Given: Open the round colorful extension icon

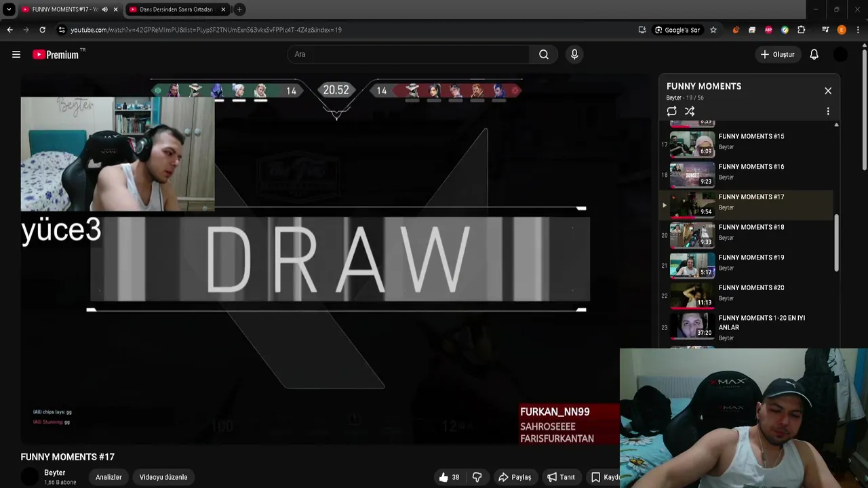Looking at the screenshot, I should click(785, 30).
